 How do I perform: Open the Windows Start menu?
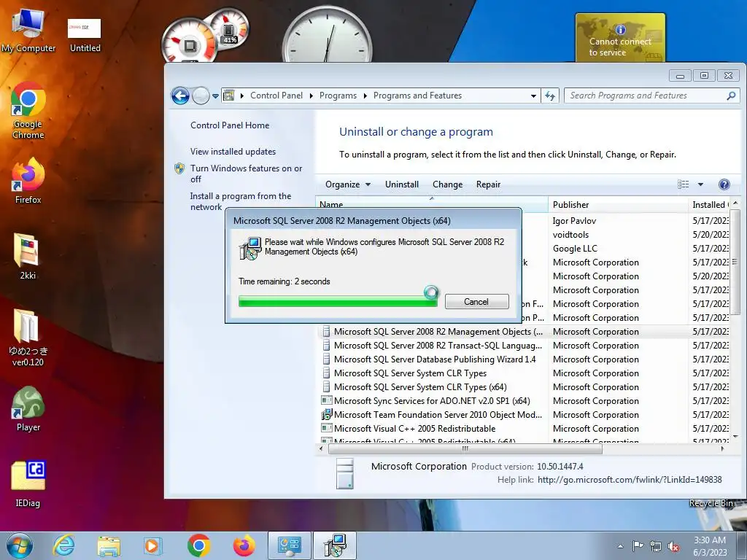pos(20,545)
